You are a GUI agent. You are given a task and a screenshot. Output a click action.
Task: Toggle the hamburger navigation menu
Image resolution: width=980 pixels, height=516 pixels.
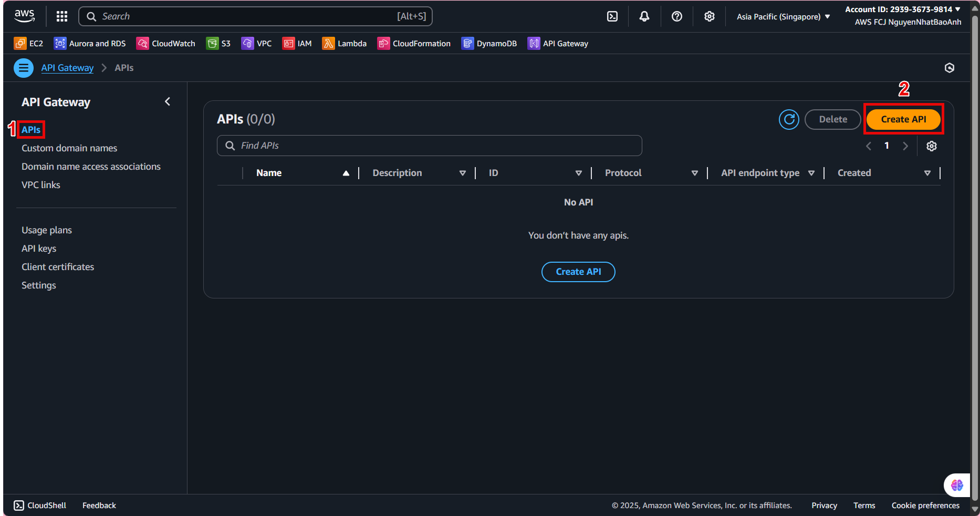pyautogui.click(x=24, y=68)
